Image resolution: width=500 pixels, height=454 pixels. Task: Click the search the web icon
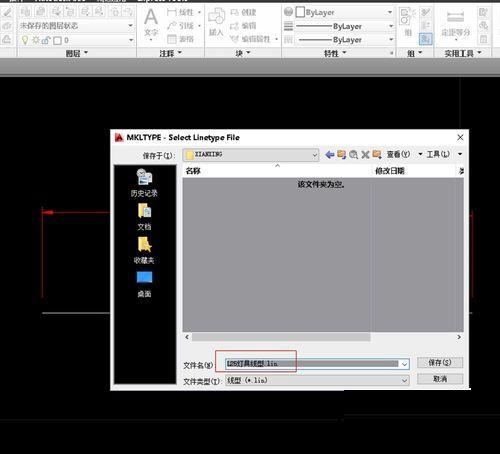pyautogui.click(x=354, y=154)
